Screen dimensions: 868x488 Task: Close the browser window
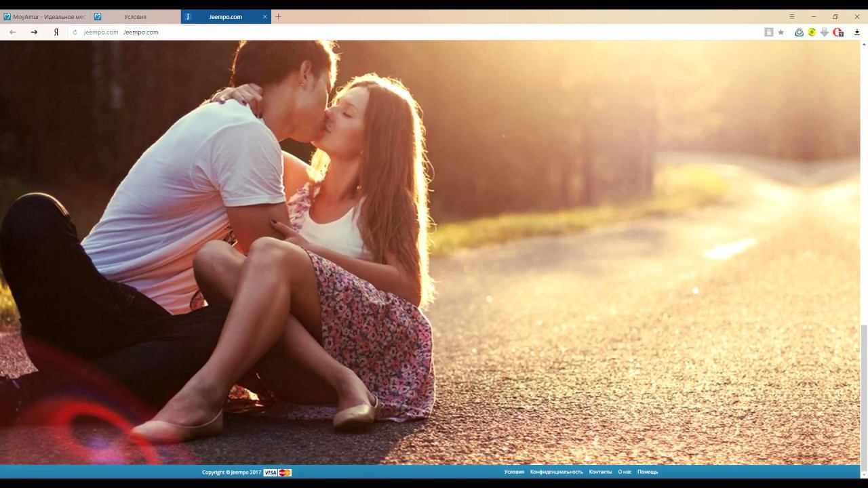click(x=856, y=17)
